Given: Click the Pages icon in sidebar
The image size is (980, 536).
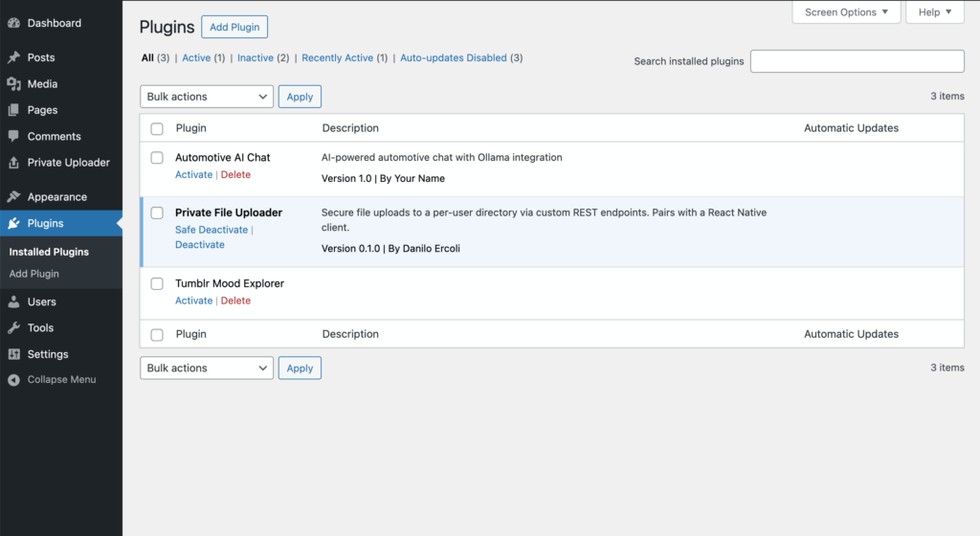Looking at the screenshot, I should [13, 110].
